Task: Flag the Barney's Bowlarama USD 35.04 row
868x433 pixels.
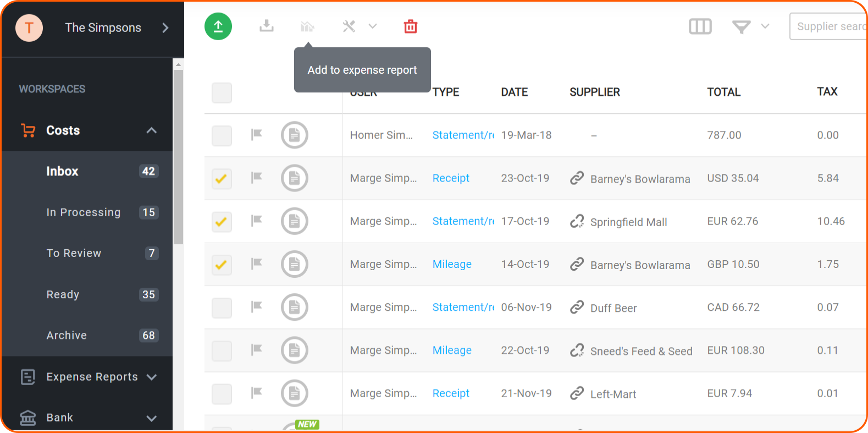Action: (x=257, y=178)
